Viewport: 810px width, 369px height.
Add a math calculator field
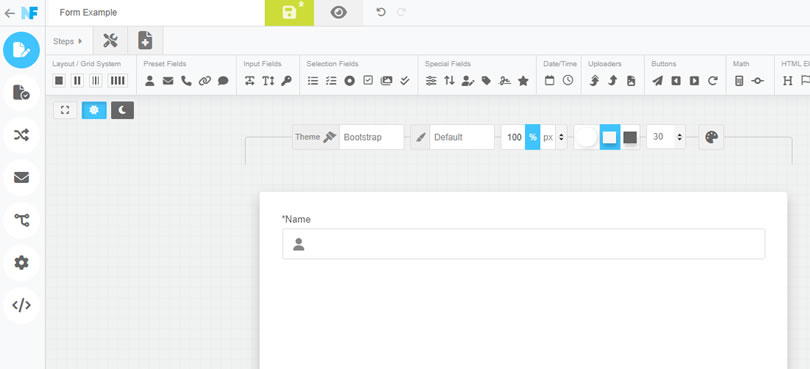pos(739,81)
